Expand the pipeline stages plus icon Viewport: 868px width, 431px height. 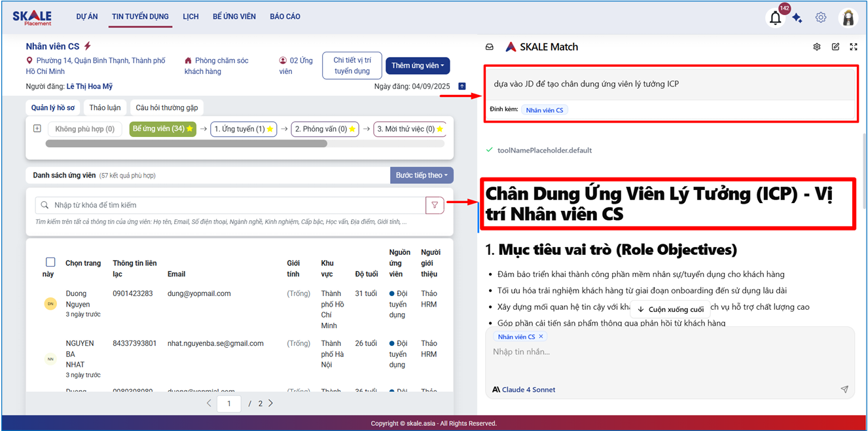(x=37, y=128)
